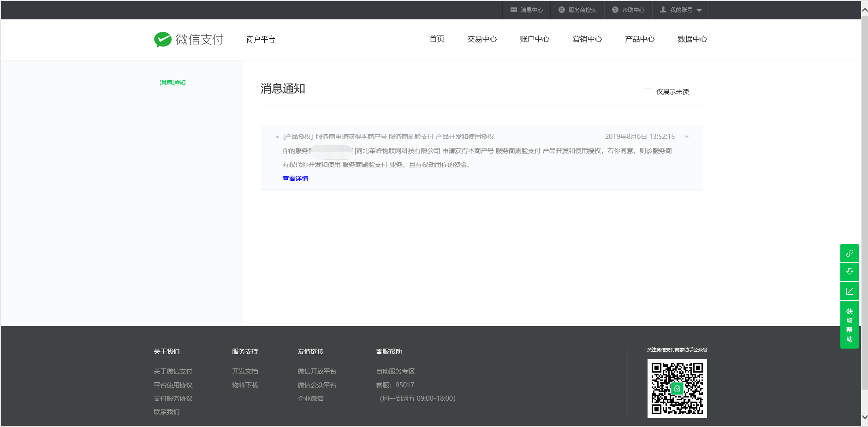868x427 pixels.
Task: Enable the 仅展示未读 checkbox
Action: (x=648, y=92)
